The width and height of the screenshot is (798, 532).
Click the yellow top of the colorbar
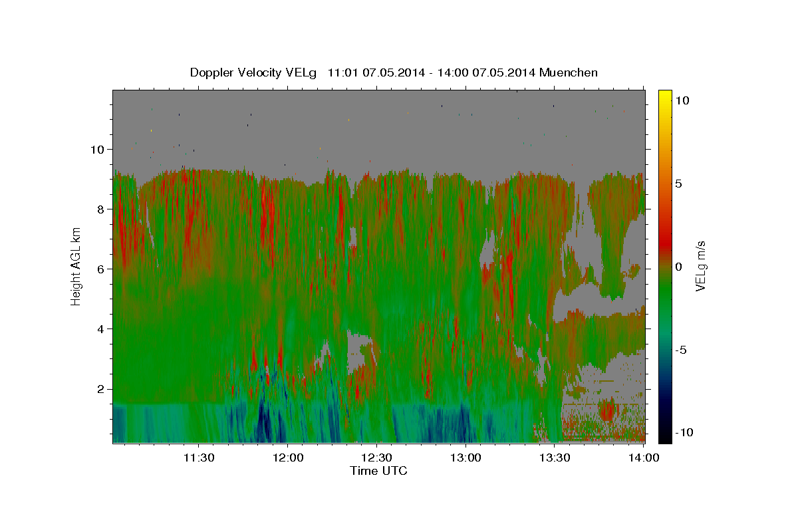click(x=665, y=96)
